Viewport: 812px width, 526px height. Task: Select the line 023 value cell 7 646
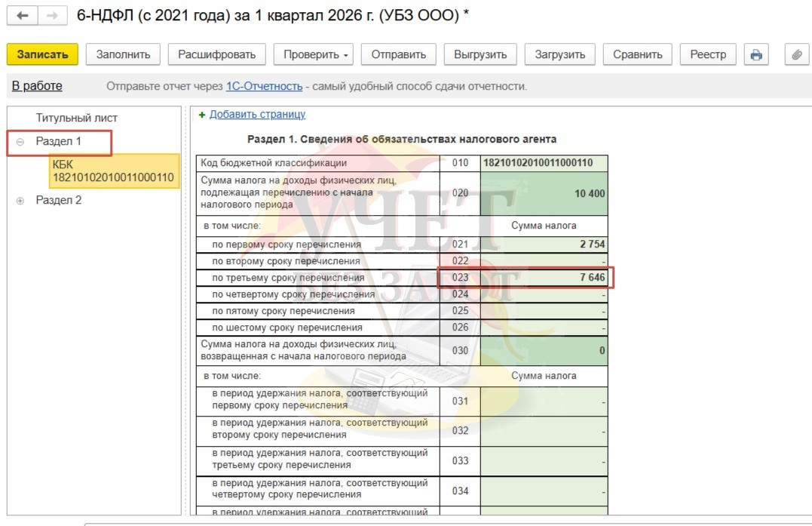tap(543, 278)
